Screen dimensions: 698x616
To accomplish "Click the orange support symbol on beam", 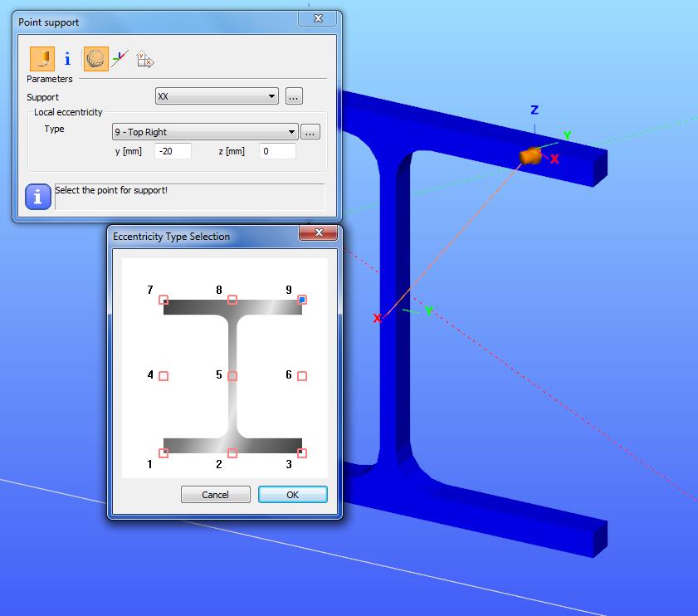I will tap(530, 156).
